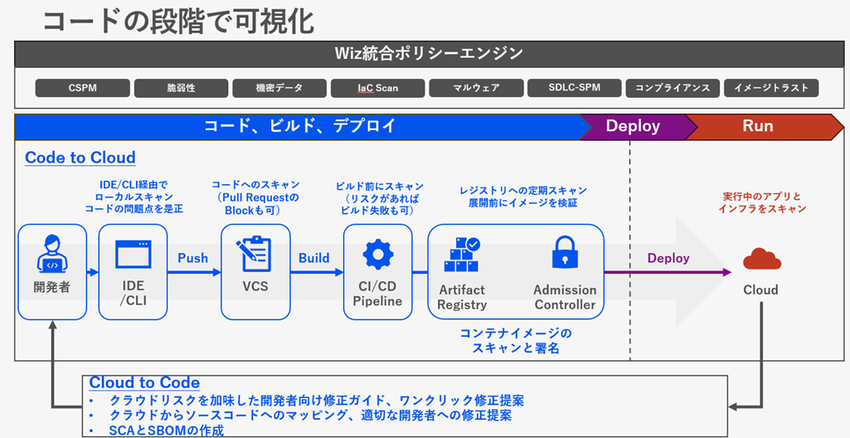Select the SDLC-SPM policy button

(570, 88)
